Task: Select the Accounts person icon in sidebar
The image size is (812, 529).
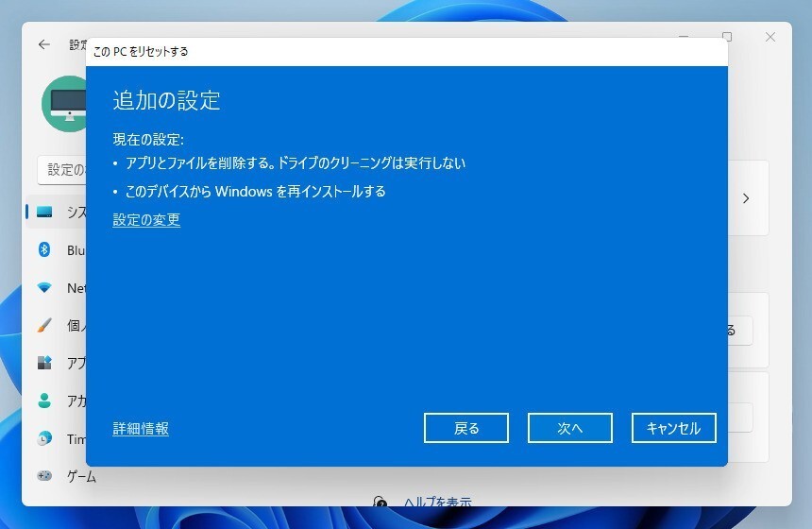Action: (x=44, y=401)
